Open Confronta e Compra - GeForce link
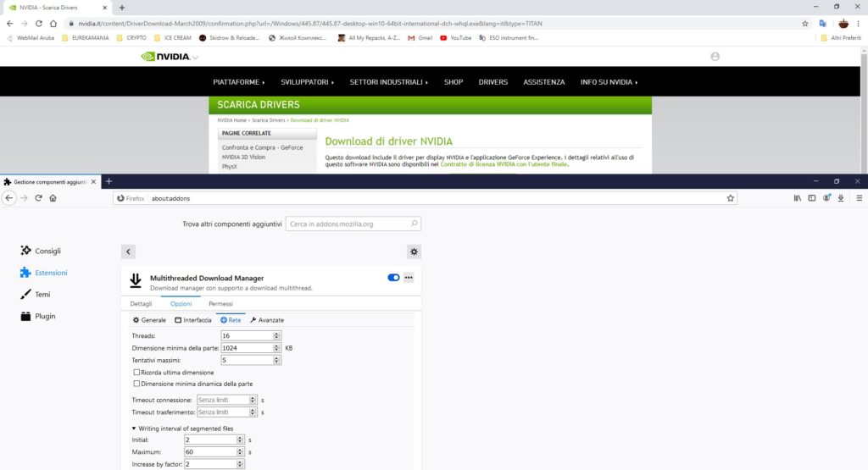868x470 pixels. tap(263, 147)
